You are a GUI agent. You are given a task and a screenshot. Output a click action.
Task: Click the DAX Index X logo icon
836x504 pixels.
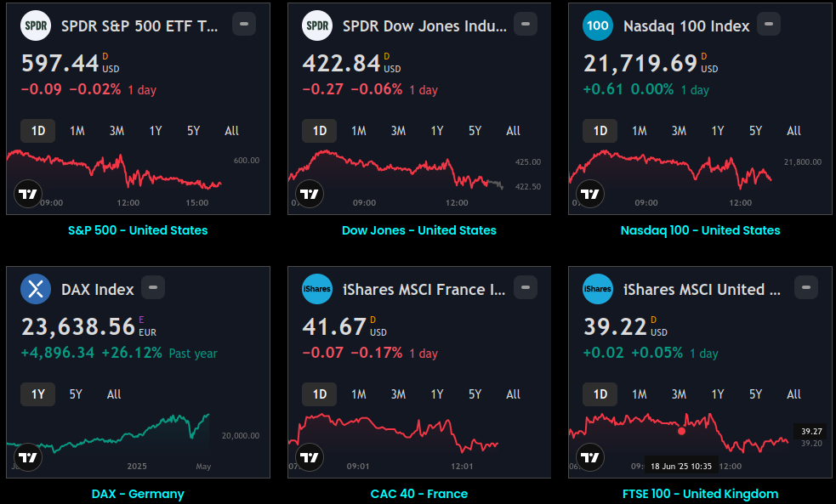36,289
